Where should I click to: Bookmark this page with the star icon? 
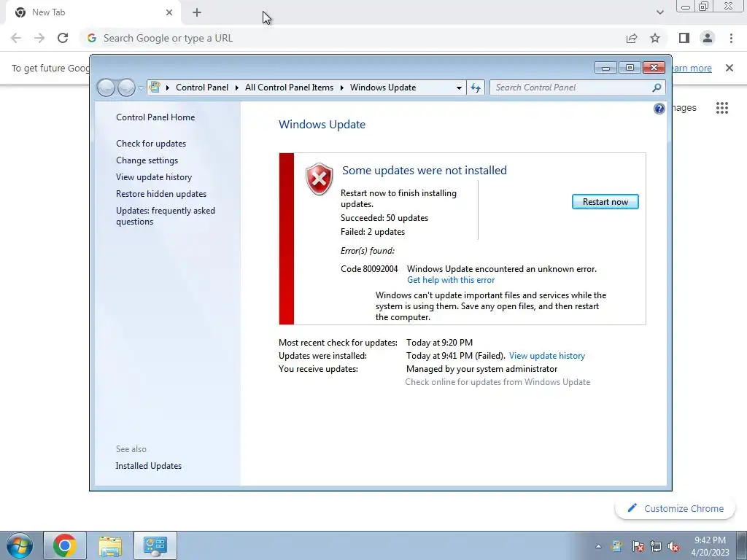click(x=655, y=38)
